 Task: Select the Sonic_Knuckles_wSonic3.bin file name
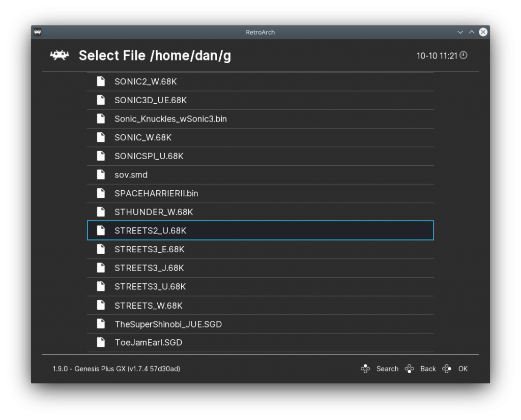point(170,119)
